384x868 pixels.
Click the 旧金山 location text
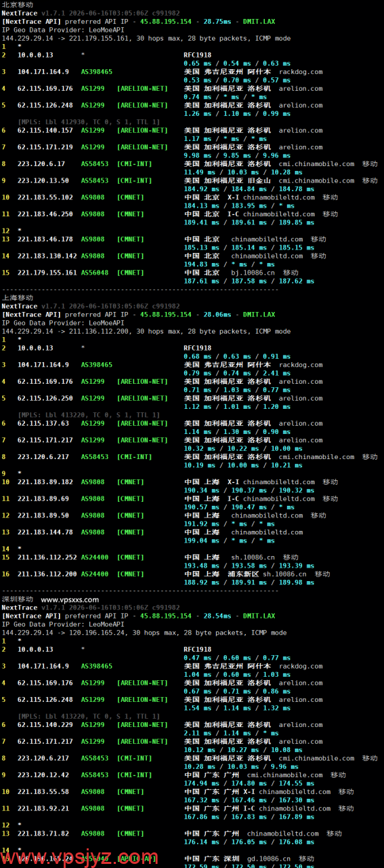click(259, 180)
